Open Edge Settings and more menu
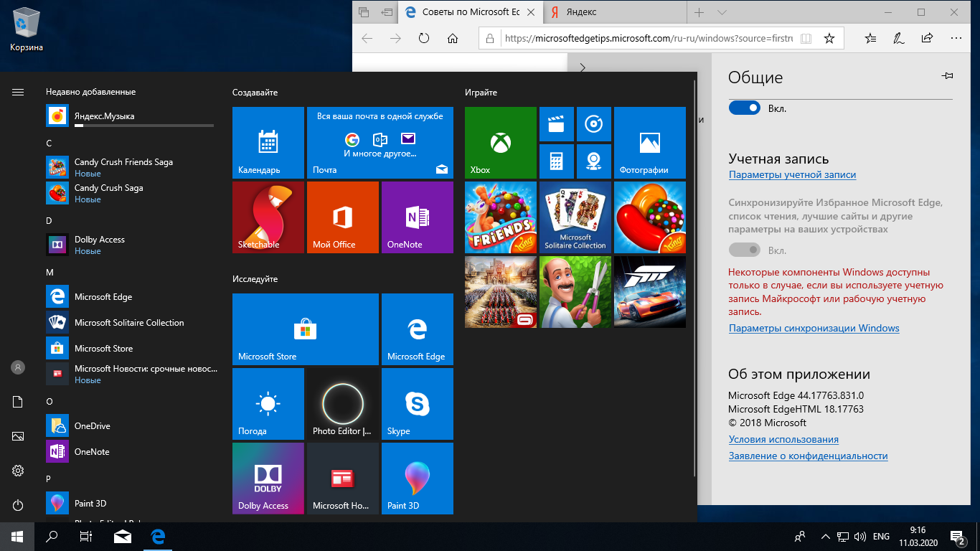 click(x=956, y=38)
